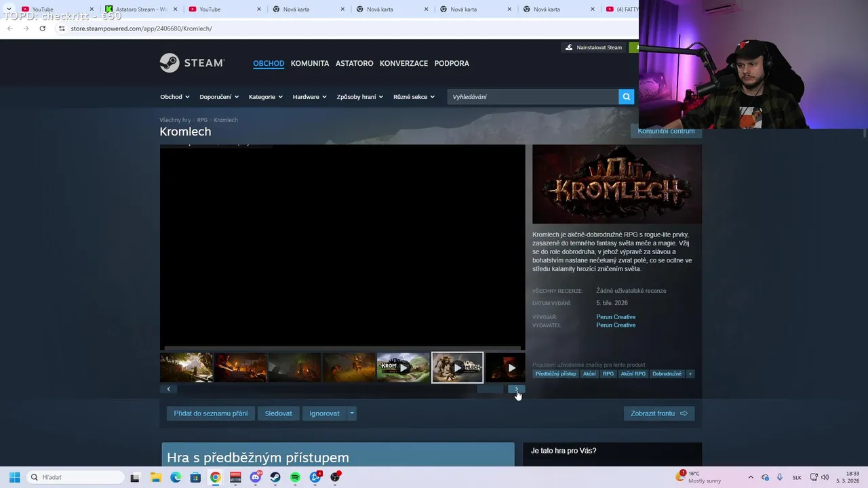Viewport: 868px width, 488px height.
Task: Select KOMUNITA in Steam top menu
Action: tap(310, 63)
